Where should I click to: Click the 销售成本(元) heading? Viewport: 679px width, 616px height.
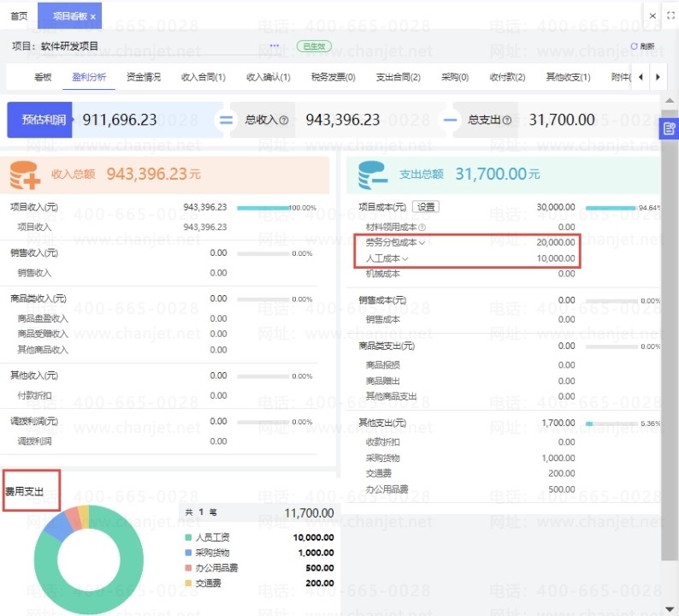click(382, 300)
